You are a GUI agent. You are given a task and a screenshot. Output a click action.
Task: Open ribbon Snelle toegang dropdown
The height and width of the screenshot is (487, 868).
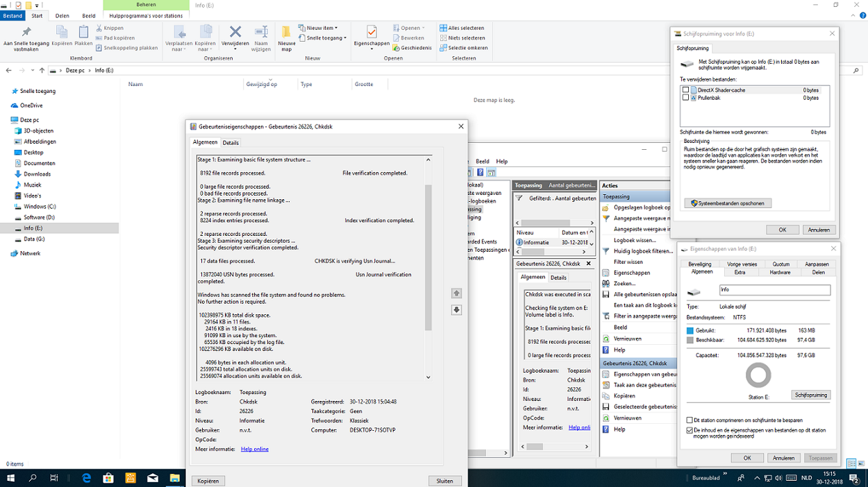pos(323,38)
